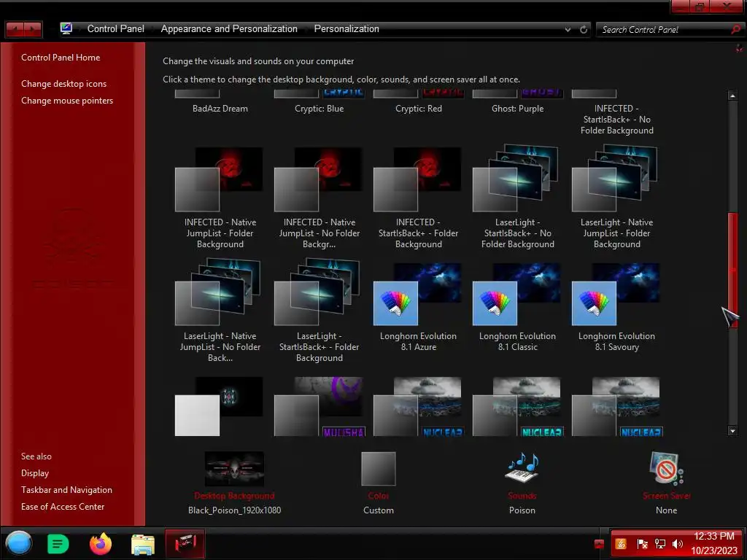This screenshot has width=747, height=560.
Task: Click INFECTED StartIsBack+ No Folder Background label
Action: coord(617,120)
